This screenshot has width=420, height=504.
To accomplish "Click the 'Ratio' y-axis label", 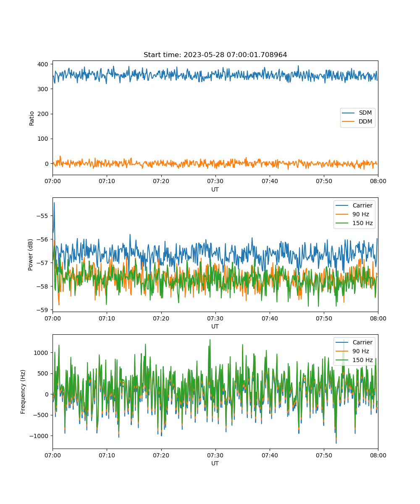I will (32, 118).
